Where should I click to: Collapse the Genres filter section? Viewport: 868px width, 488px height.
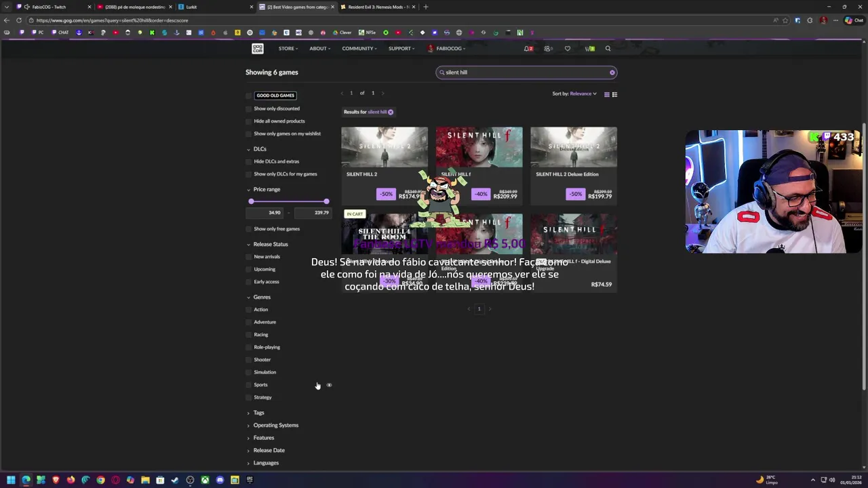[258, 297]
